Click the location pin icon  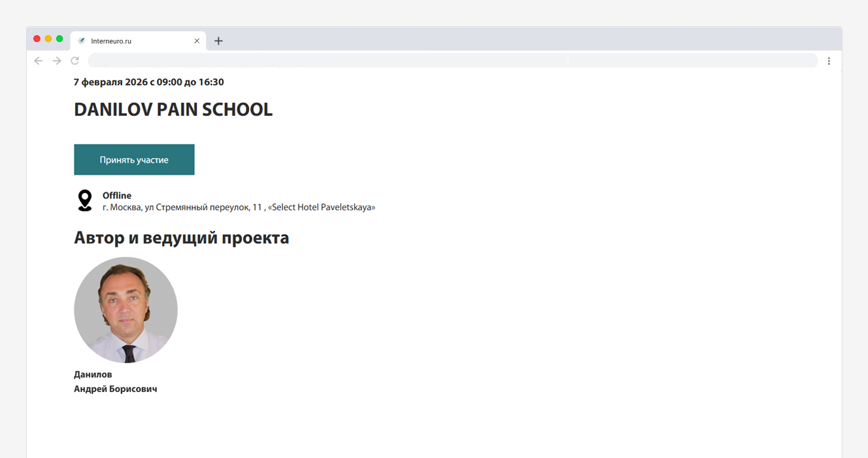[84, 200]
